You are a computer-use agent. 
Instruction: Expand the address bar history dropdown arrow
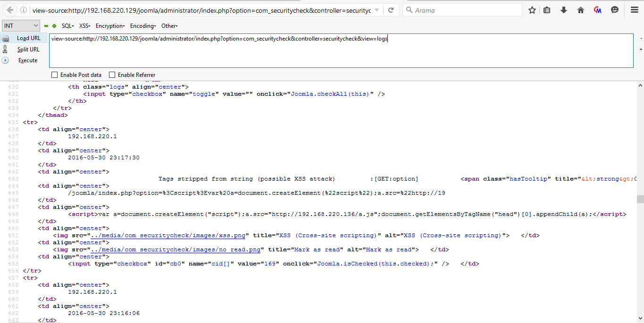tap(376, 10)
